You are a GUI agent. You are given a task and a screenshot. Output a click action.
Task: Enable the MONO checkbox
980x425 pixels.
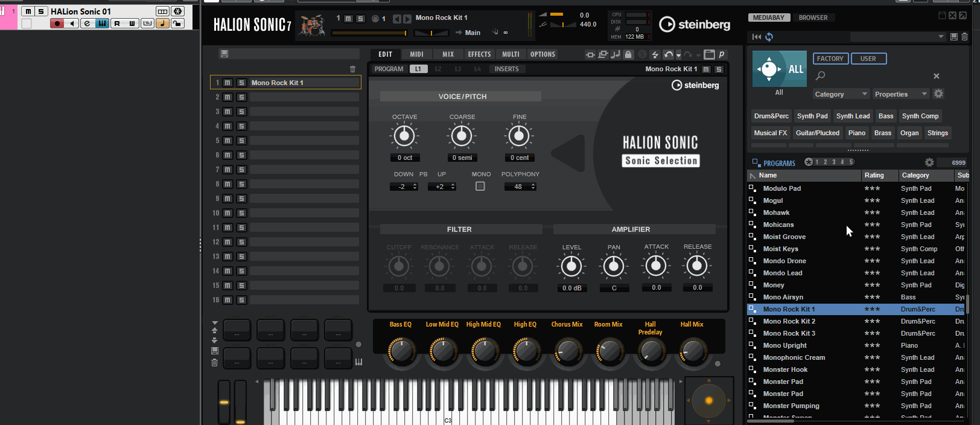(x=480, y=187)
